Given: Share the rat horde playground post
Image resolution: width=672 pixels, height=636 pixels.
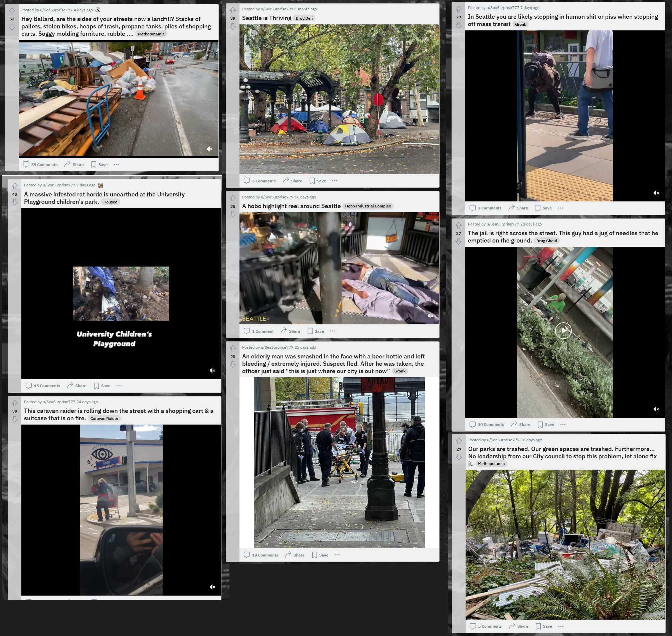Looking at the screenshot, I should tap(76, 385).
